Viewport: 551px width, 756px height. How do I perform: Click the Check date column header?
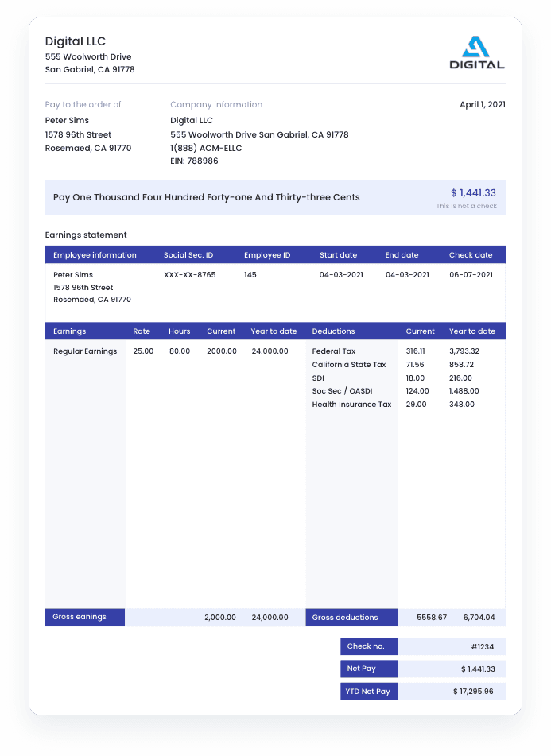(x=471, y=255)
